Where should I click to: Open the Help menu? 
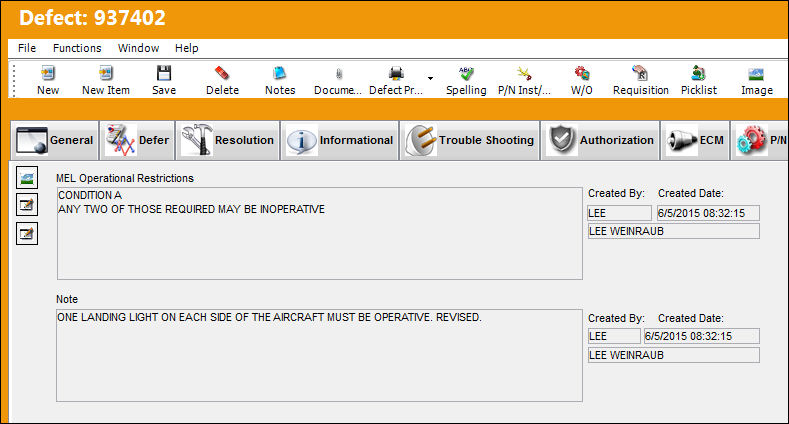click(x=187, y=48)
